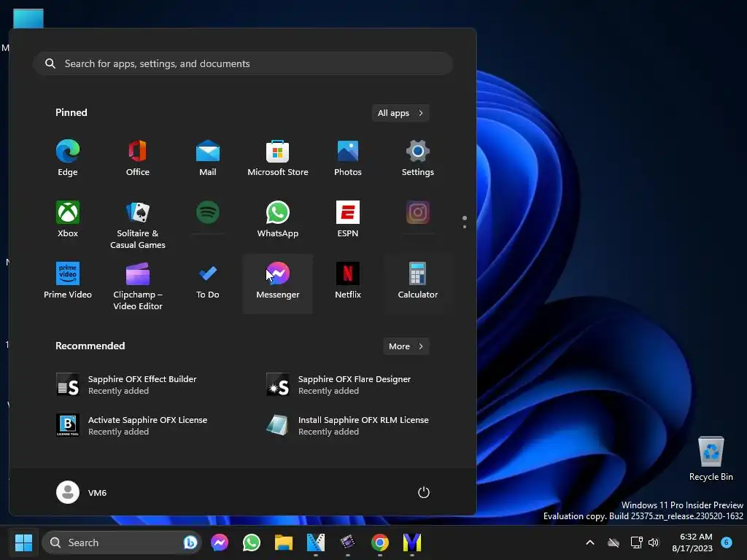Open the VM6 user account menu
Viewport: 747px width, 560px height.
(82, 492)
